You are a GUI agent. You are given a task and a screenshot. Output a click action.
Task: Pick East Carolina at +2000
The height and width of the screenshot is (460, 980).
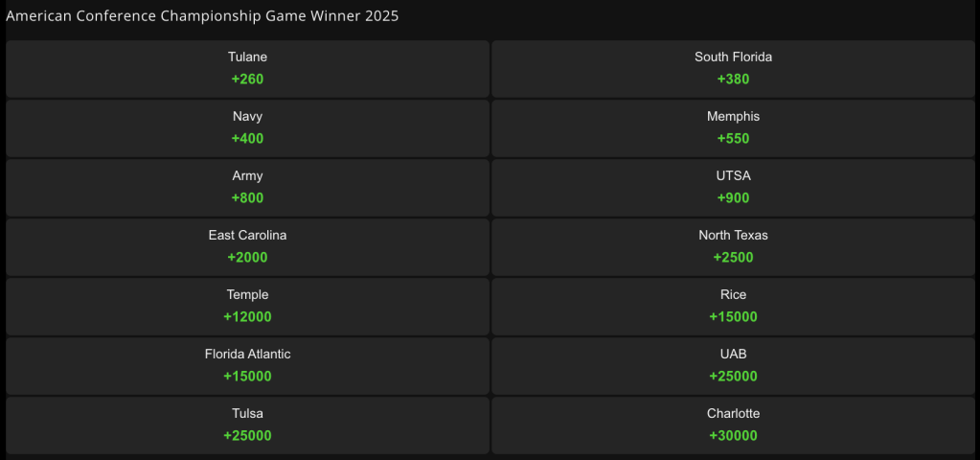[247, 247]
